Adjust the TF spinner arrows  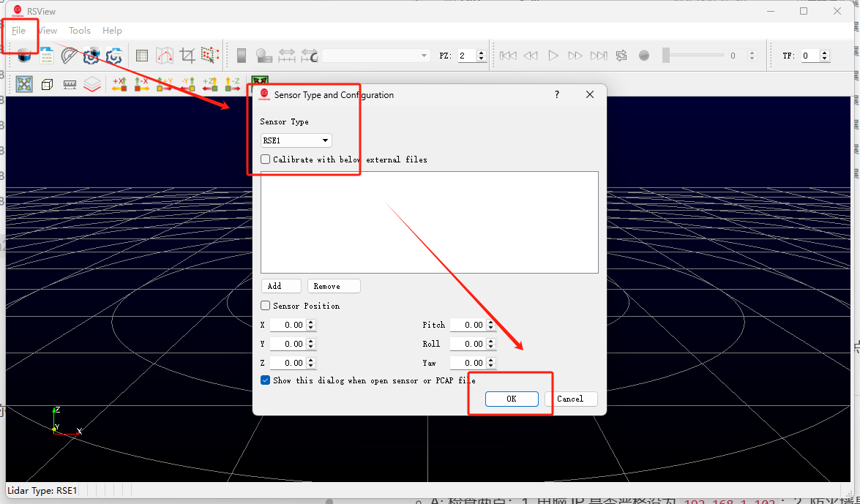[x=824, y=56]
